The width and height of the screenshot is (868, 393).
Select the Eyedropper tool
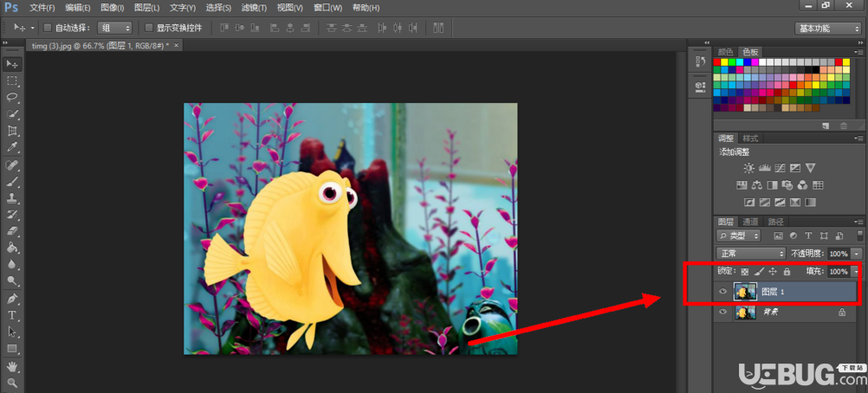point(11,147)
